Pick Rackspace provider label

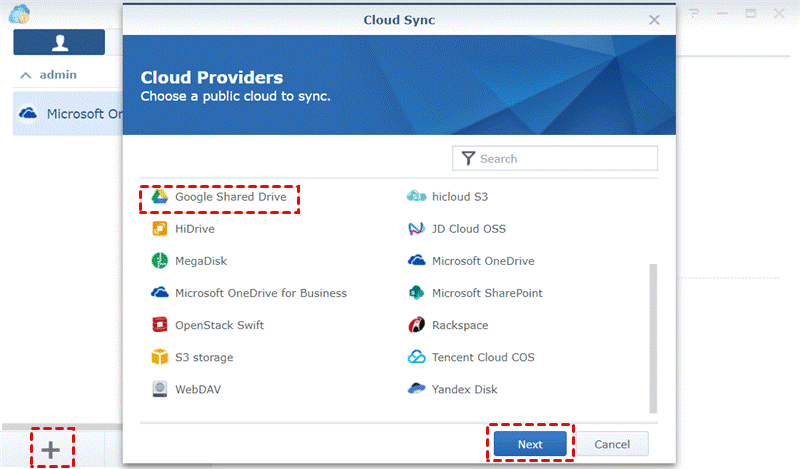pos(460,325)
